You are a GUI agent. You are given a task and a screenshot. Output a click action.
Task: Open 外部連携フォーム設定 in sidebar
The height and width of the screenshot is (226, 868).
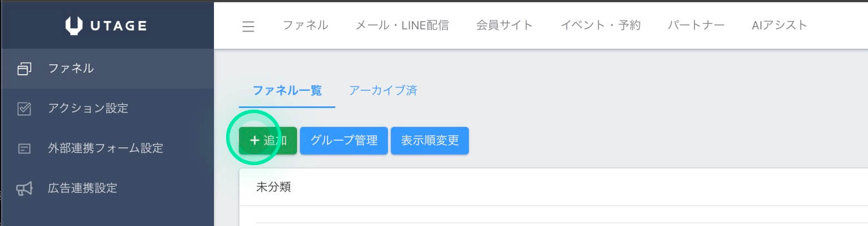point(105,148)
